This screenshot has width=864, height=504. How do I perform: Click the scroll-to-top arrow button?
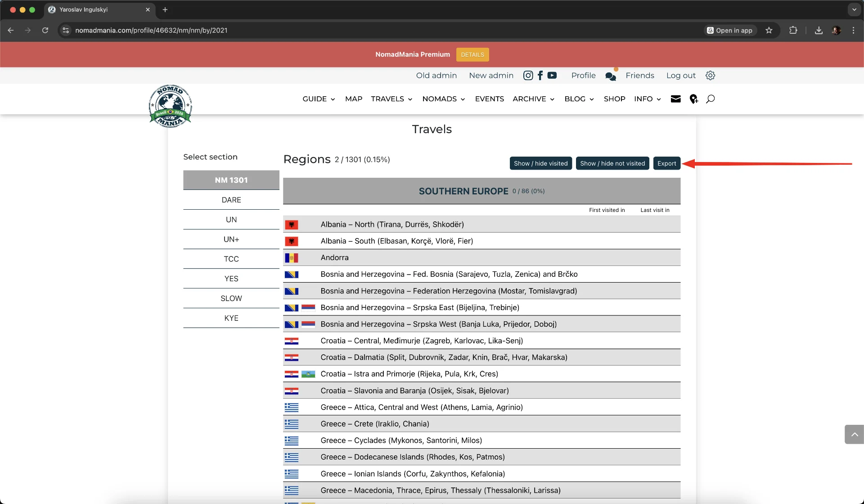tap(854, 434)
